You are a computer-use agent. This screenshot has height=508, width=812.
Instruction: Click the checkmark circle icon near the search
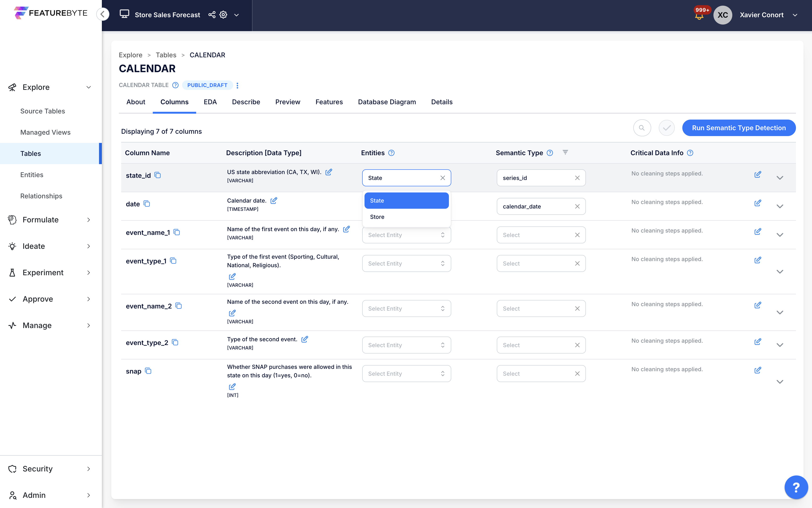coord(667,128)
